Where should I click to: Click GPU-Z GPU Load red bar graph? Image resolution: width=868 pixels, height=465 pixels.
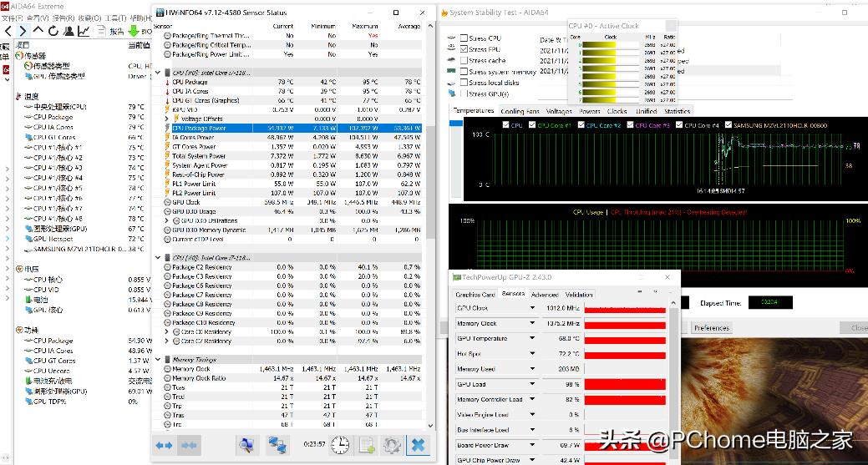pyautogui.click(x=625, y=384)
